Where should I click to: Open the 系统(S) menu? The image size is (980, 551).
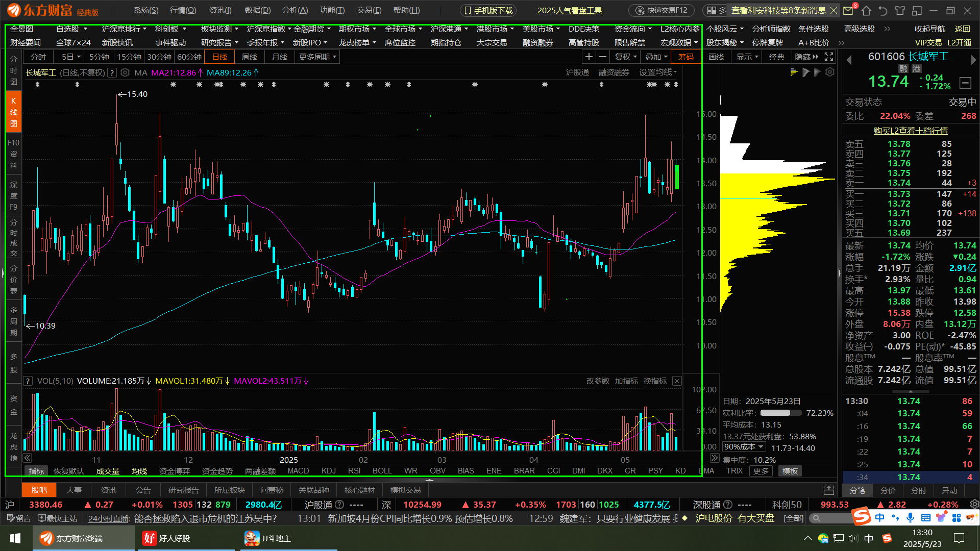146,10
